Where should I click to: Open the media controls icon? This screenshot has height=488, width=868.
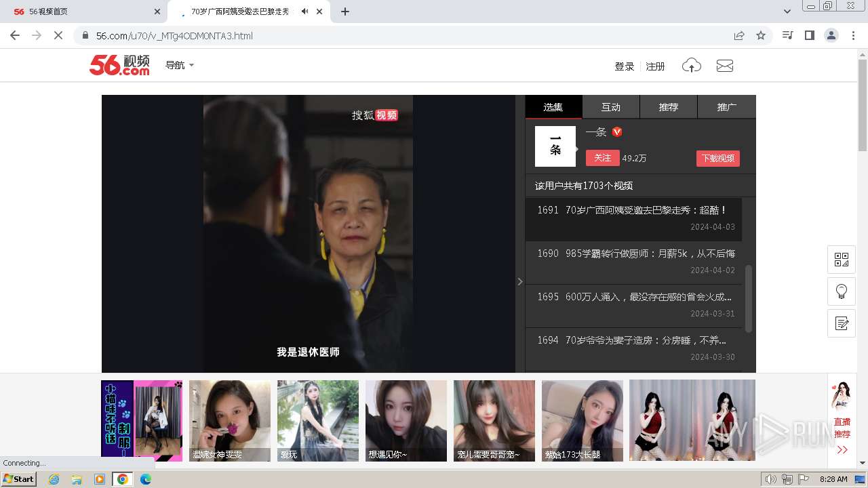[787, 36]
